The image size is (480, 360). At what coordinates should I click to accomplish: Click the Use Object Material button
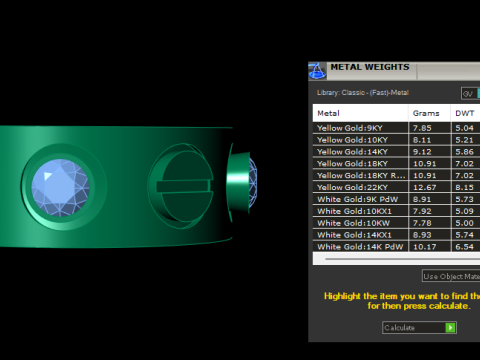451,276
